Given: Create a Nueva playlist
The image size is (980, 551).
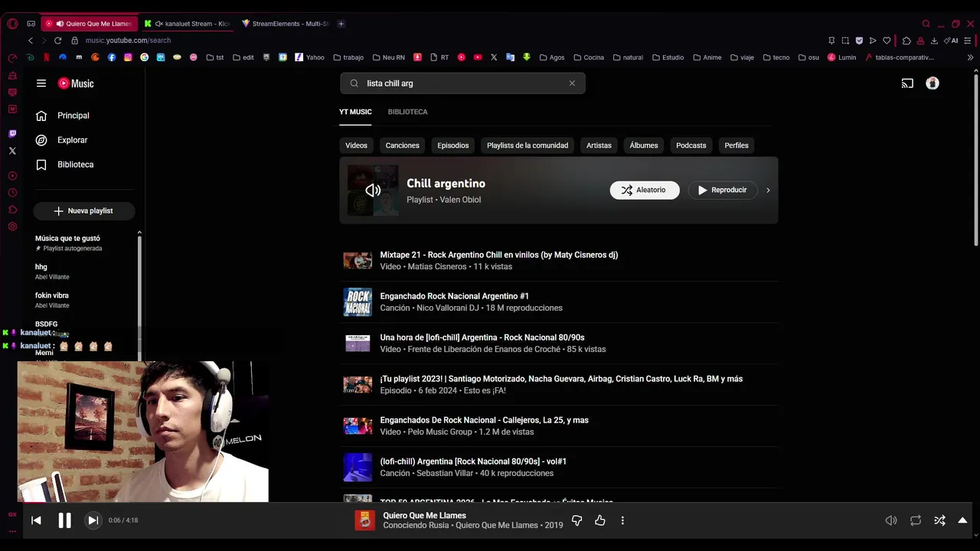Looking at the screenshot, I should (83, 210).
